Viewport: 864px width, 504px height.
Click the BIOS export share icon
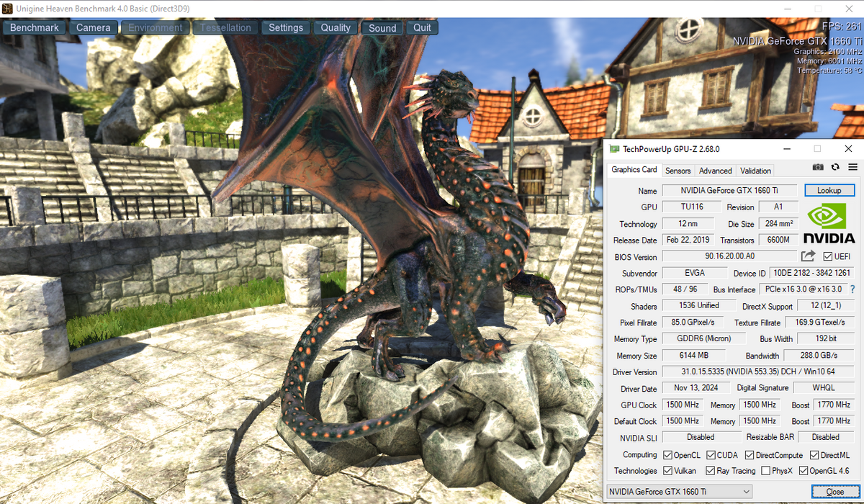point(808,256)
